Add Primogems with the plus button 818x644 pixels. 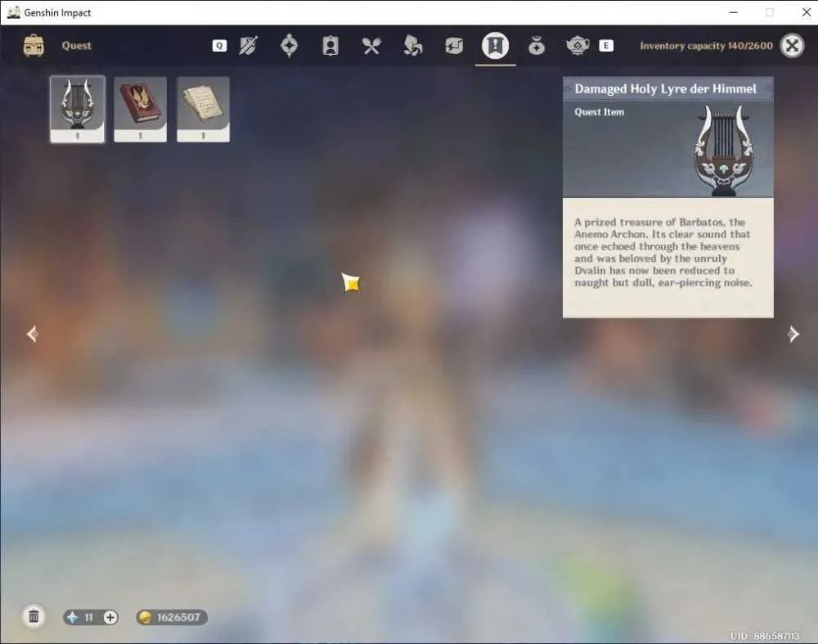pyautogui.click(x=110, y=617)
